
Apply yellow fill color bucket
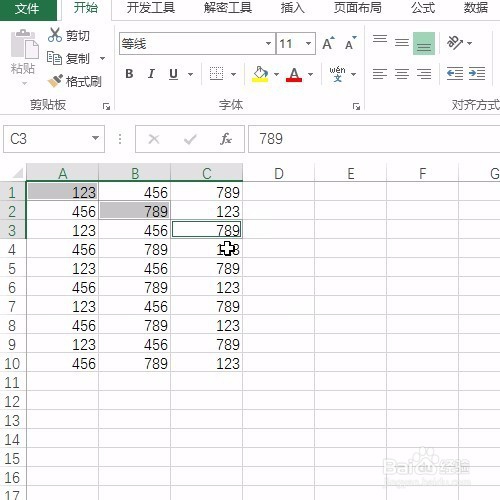tap(260, 74)
